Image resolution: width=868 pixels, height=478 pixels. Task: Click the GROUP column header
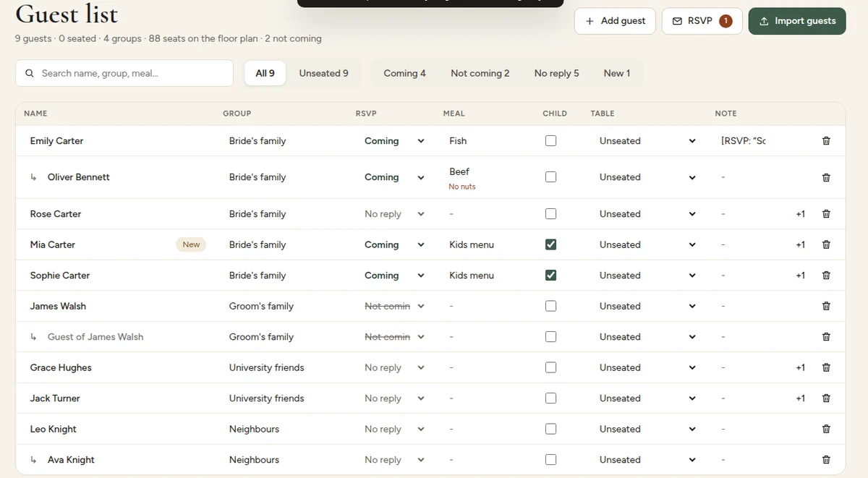237,114
